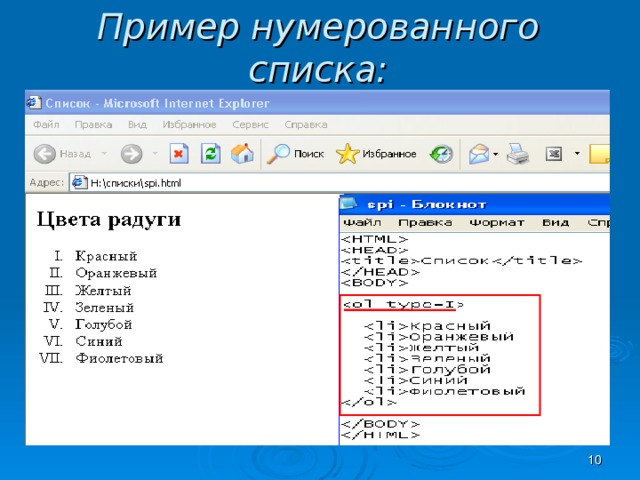
Task: Open the Forward button history dropdown arrow
Action: coord(155,153)
